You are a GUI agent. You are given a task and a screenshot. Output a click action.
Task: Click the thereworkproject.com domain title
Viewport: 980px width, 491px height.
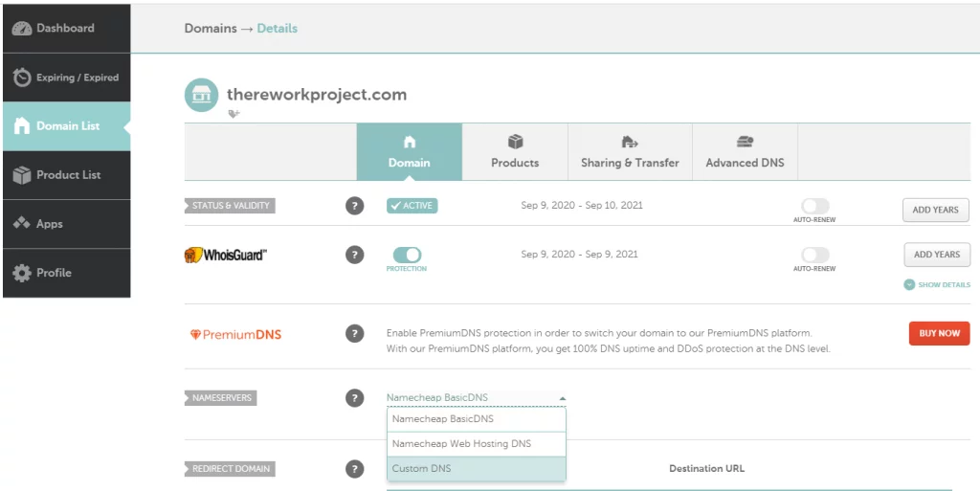coord(316,95)
